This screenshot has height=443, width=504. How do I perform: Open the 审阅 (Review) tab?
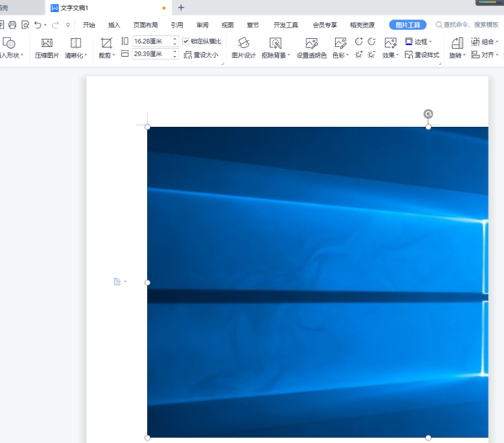pyautogui.click(x=202, y=25)
